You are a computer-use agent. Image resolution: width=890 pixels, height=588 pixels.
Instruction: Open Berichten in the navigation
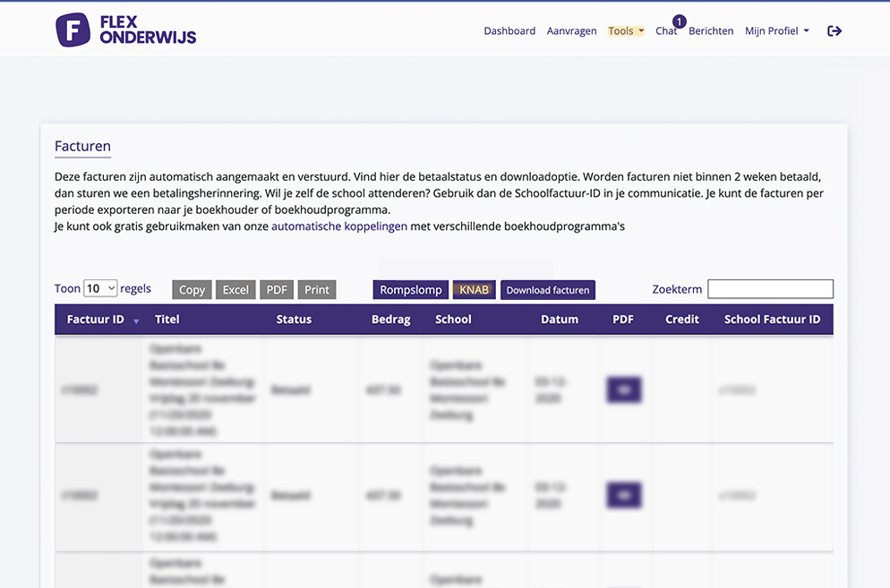click(x=711, y=30)
